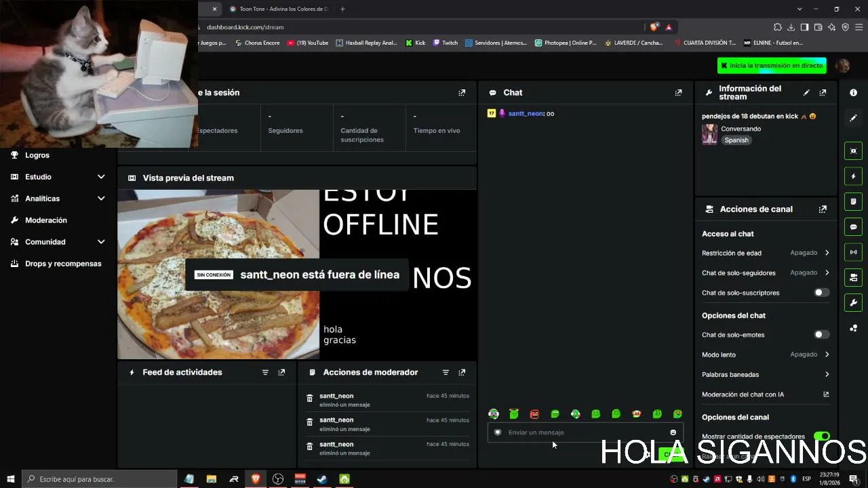This screenshot has width=868, height=488.
Task: Open Moderación del chat con IA link
Action: click(766, 394)
